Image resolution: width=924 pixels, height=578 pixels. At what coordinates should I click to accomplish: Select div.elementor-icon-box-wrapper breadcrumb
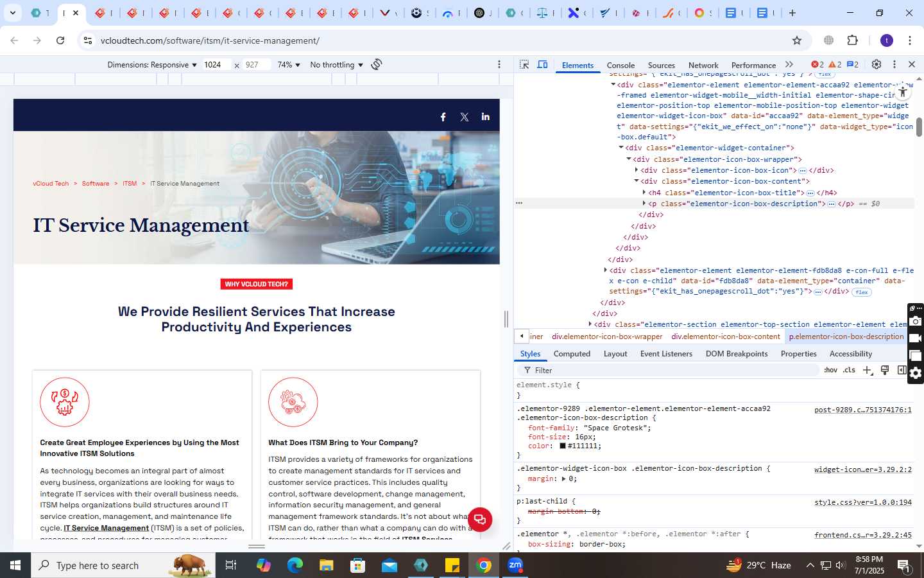click(x=607, y=337)
